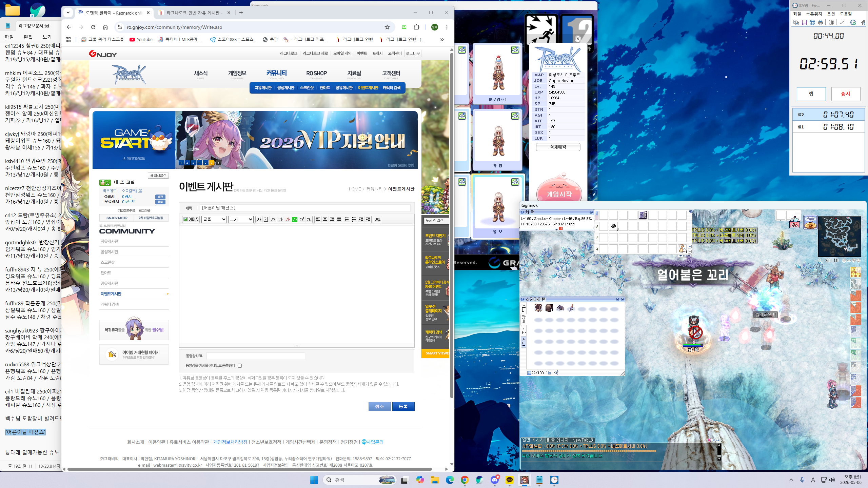Click the 동영상 URL input field

click(x=256, y=356)
